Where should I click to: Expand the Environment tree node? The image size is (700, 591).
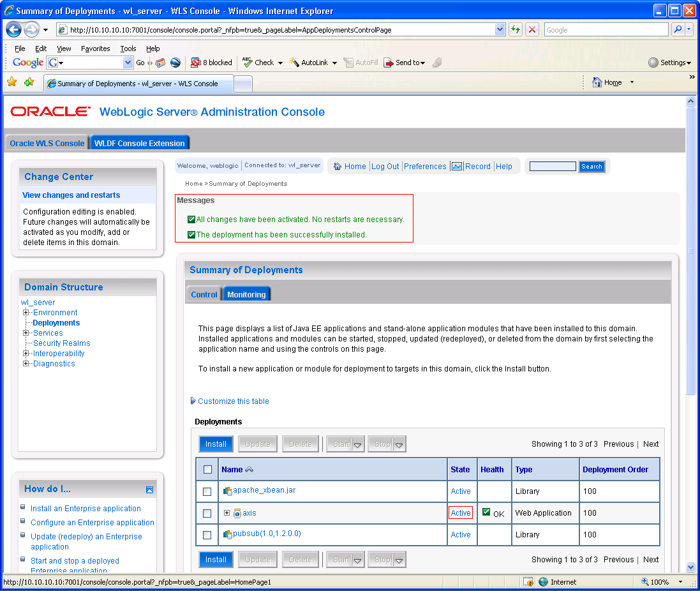tap(26, 313)
